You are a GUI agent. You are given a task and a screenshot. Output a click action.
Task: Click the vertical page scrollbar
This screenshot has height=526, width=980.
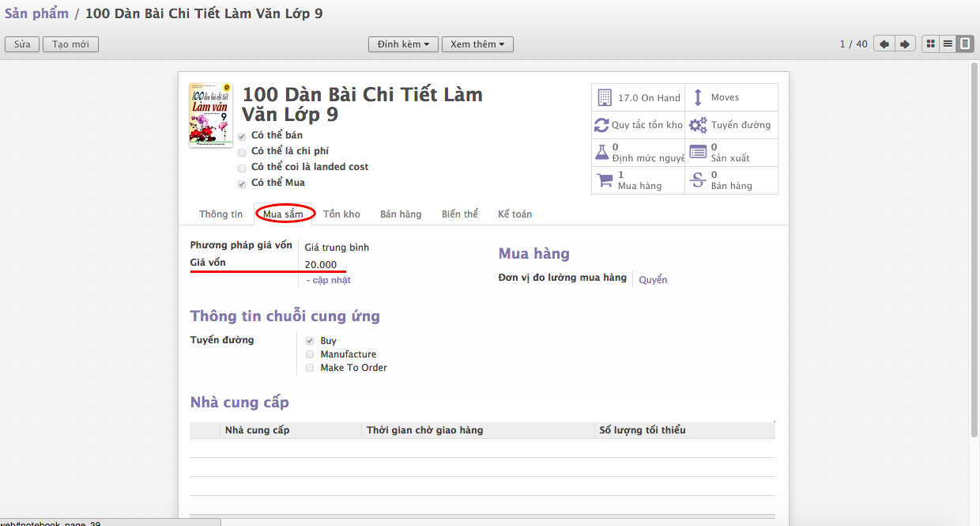pos(974,249)
